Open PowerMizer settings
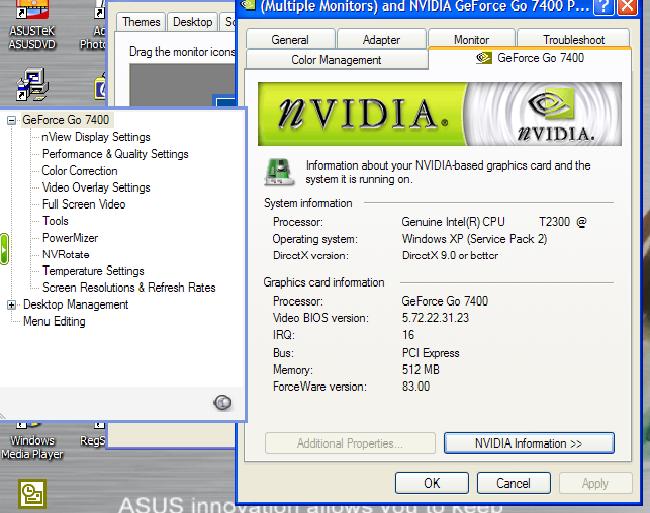Screen dimensions: 650x513 70,238
